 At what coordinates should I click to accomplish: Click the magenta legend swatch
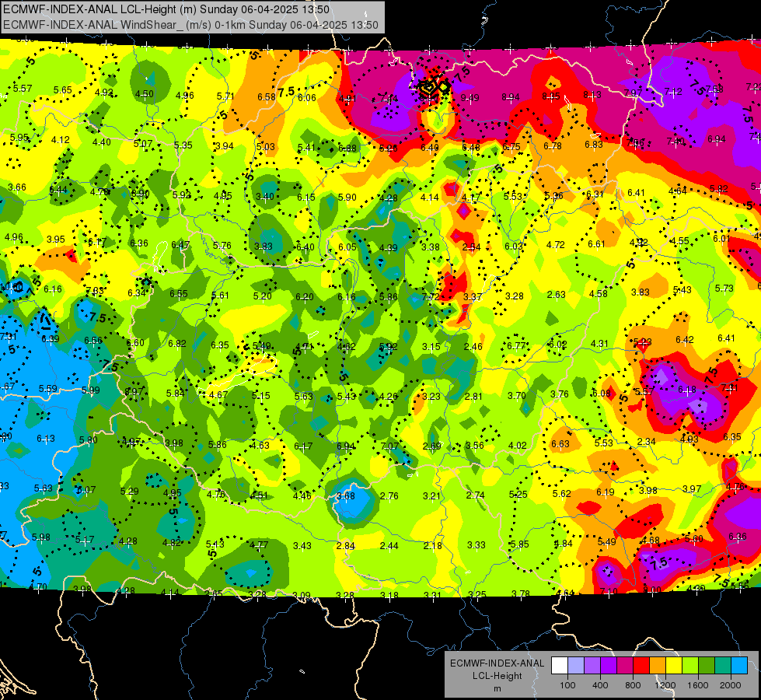(625, 666)
